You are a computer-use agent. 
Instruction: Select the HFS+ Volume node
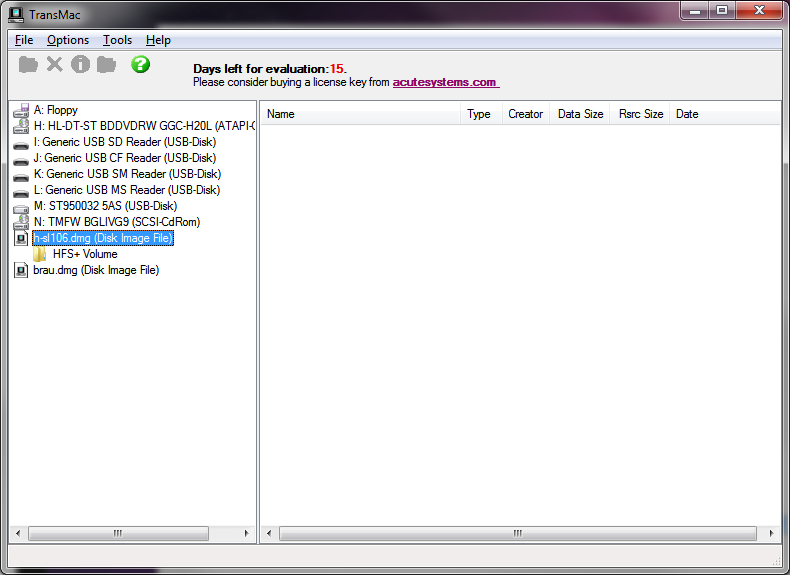pyautogui.click(x=85, y=254)
